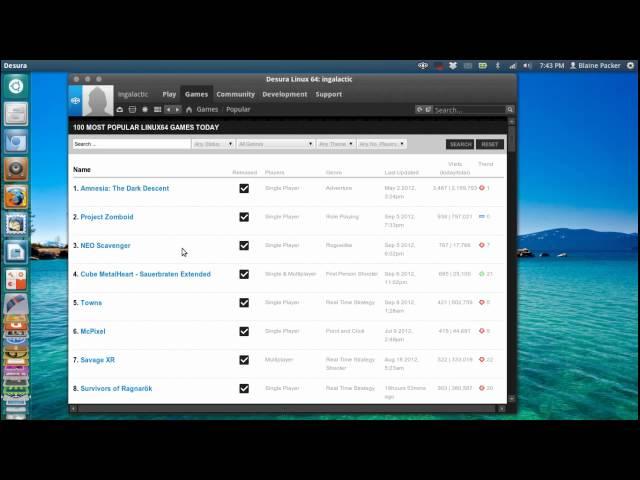
Task: Open the McPixel game link
Action: tap(93, 331)
